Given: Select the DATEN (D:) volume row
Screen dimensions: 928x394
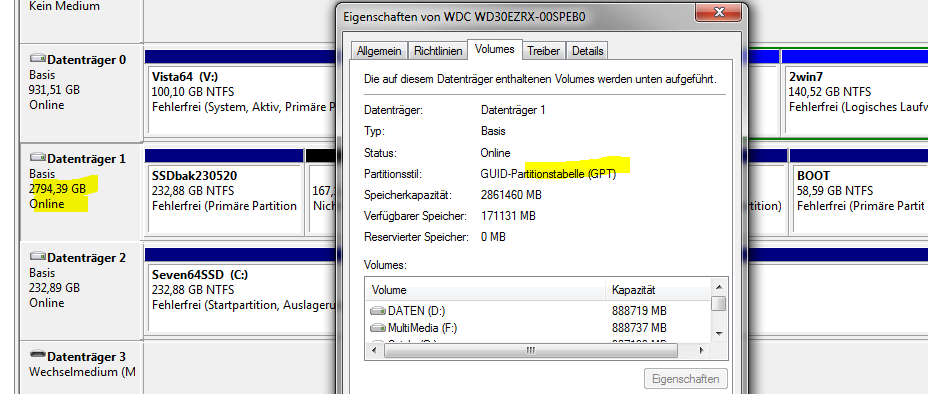Looking at the screenshot, I should (539, 311).
